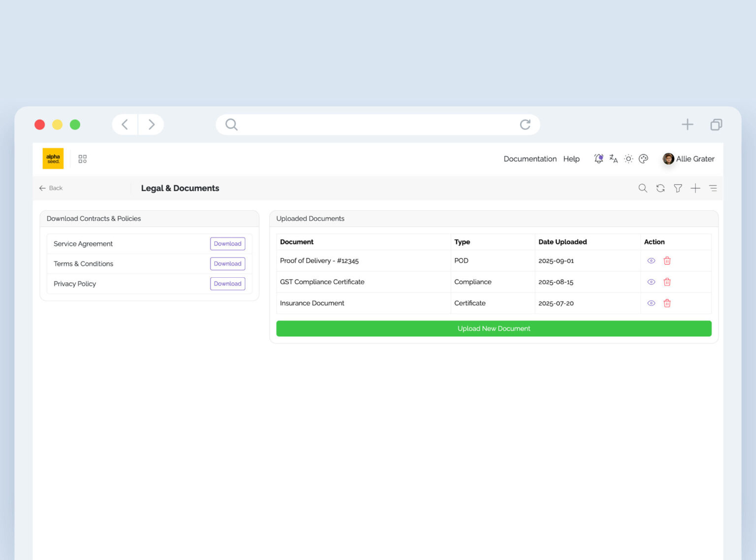The height and width of the screenshot is (560, 756).
Task: Click the apps grid icon beside logo
Action: [x=83, y=159]
